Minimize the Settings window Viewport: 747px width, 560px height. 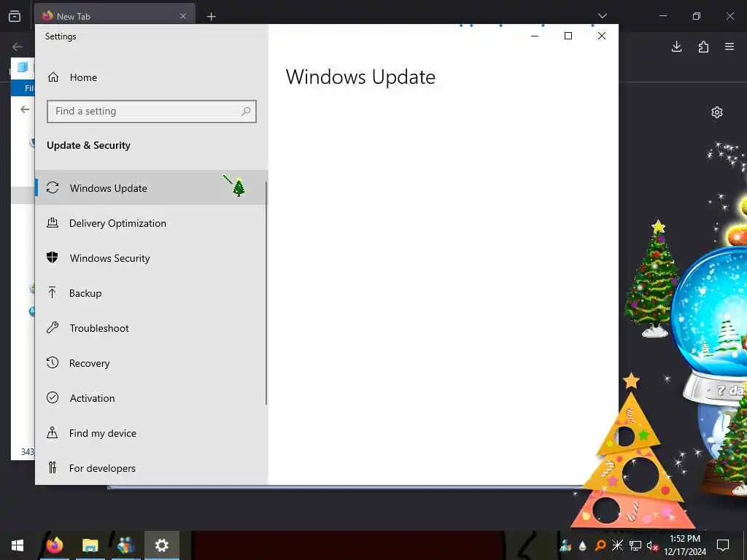(535, 36)
